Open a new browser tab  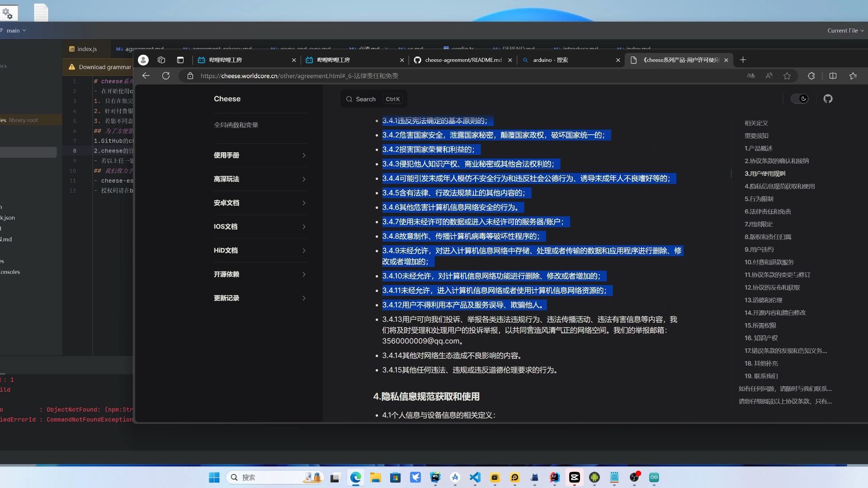(x=743, y=60)
